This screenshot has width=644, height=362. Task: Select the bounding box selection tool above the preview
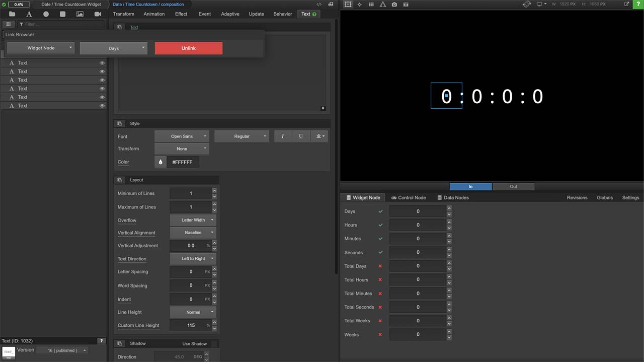pos(347,4)
